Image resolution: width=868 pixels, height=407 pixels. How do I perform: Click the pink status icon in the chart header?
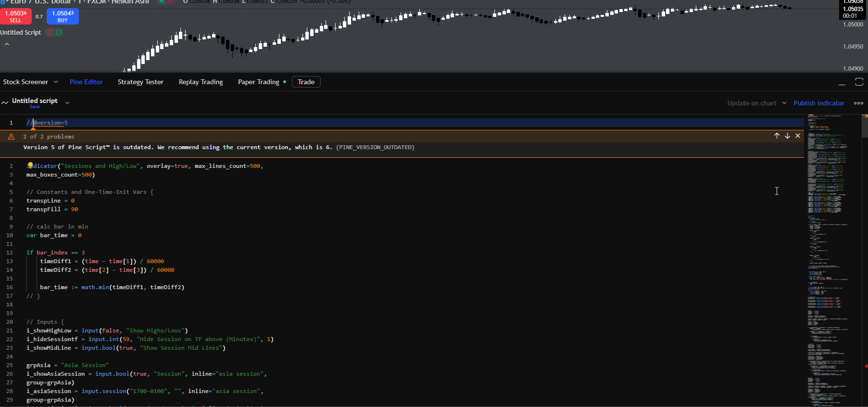[x=170, y=1]
